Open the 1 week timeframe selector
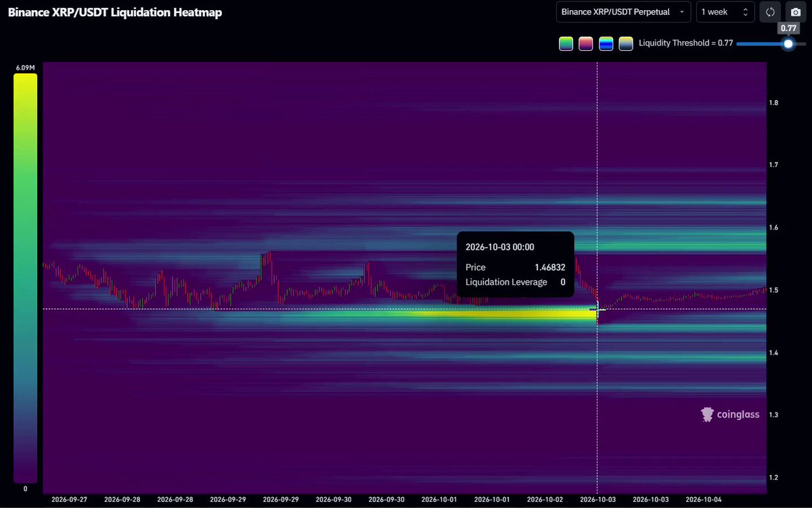 pyautogui.click(x=725, y=11)
